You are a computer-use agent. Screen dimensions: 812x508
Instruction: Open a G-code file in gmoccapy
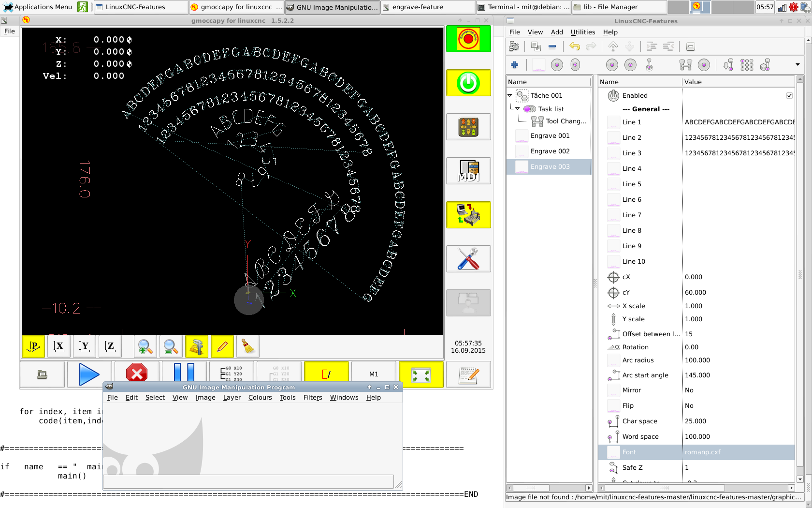pyautogui.click(x=42, y=374)
